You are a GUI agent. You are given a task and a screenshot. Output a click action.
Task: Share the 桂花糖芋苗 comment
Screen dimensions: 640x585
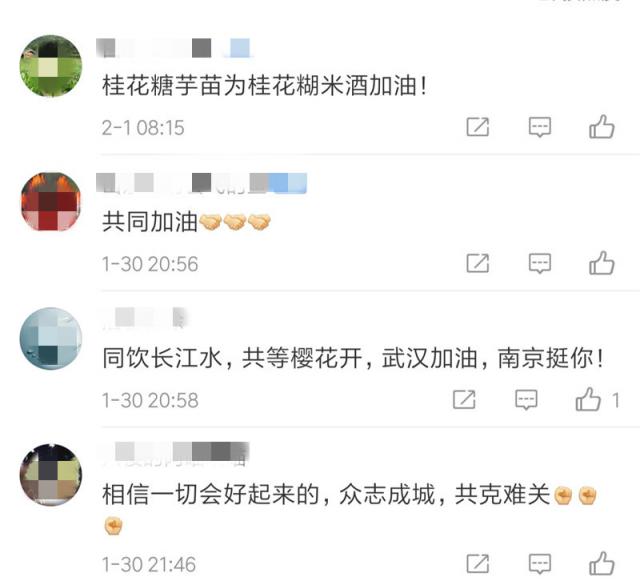(x=478, y=127)
